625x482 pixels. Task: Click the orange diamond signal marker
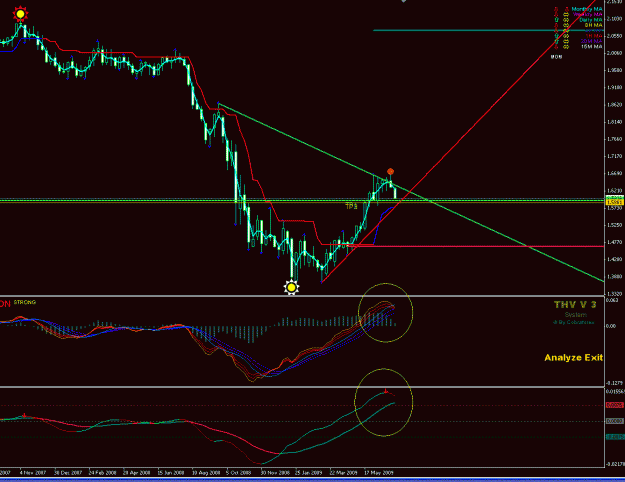391,171
